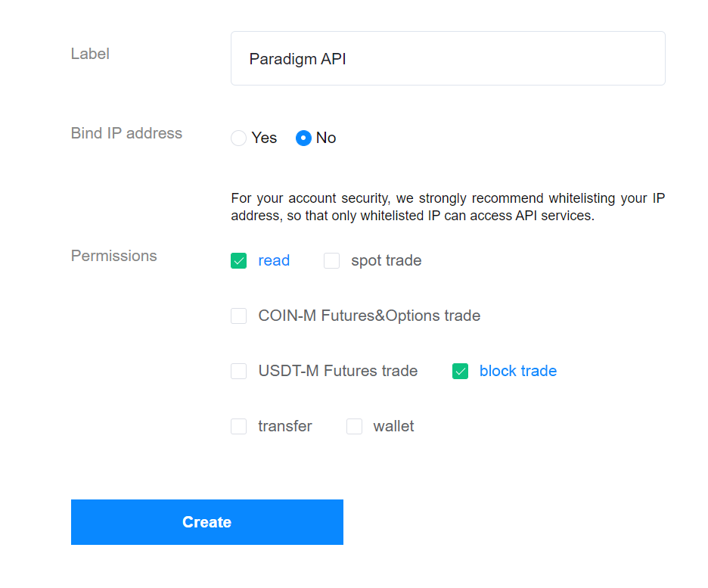This screenshot has height=588, width=708.
Task: Enable the spot trade checkbox
Action: pyautogui.click(x=332, y=261)
